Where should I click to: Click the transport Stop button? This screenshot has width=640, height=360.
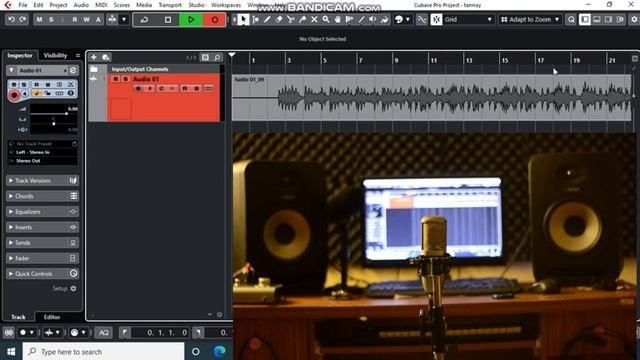tap(168, 19)
